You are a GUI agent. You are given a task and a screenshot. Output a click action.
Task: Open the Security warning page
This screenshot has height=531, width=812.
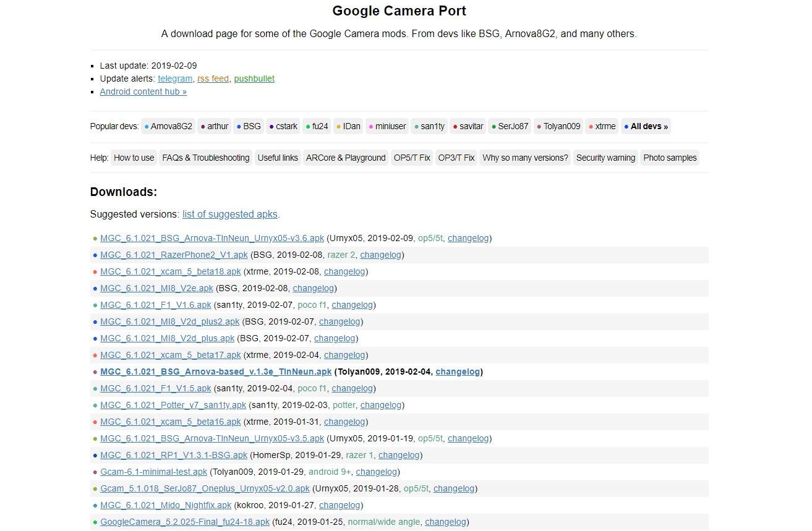tap(605, 158)
